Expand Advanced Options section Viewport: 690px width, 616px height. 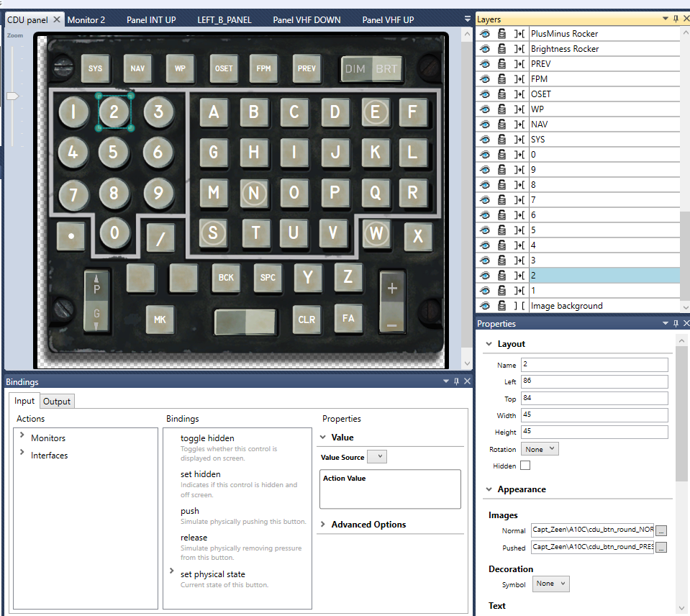coord(323,524)
